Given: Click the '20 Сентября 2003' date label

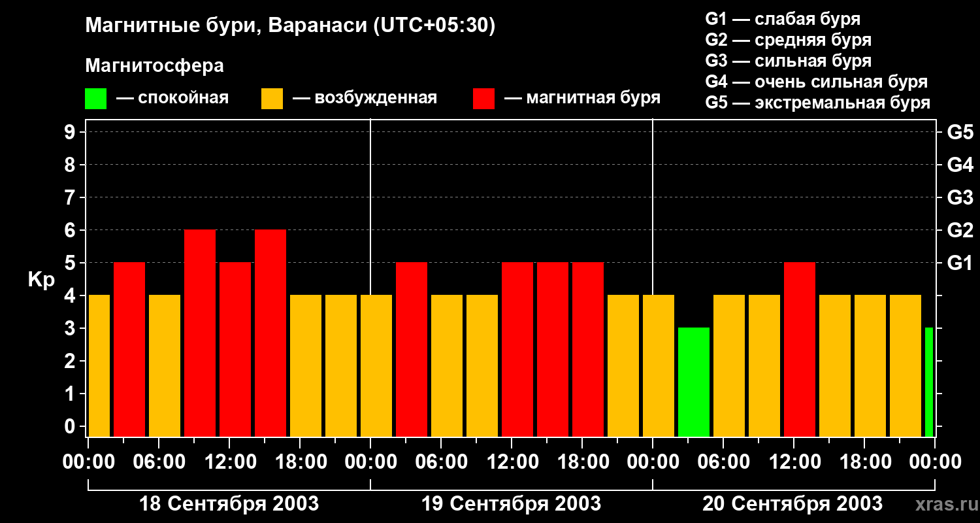Looking at the screenshot, I should pos(792,503).
